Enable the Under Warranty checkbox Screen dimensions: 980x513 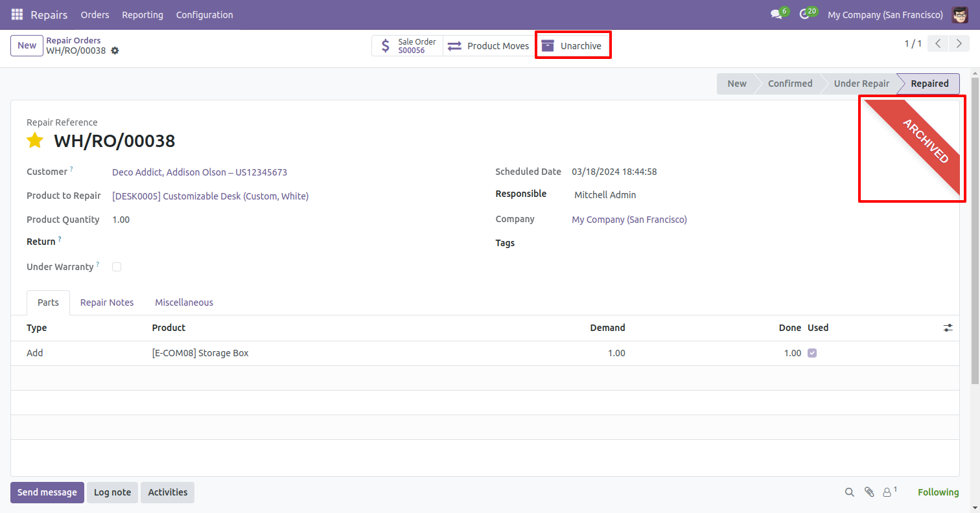pyautogui.click(x=117, y=266)
